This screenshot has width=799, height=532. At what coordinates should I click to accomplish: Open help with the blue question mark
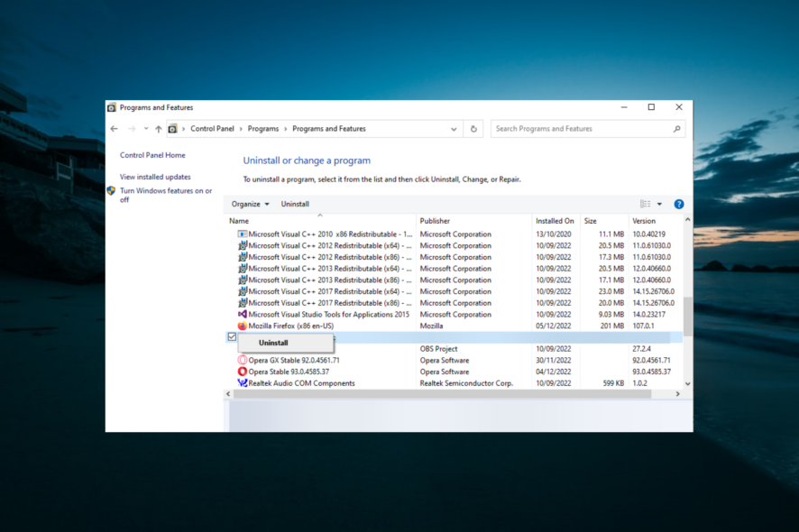[679, 204]
